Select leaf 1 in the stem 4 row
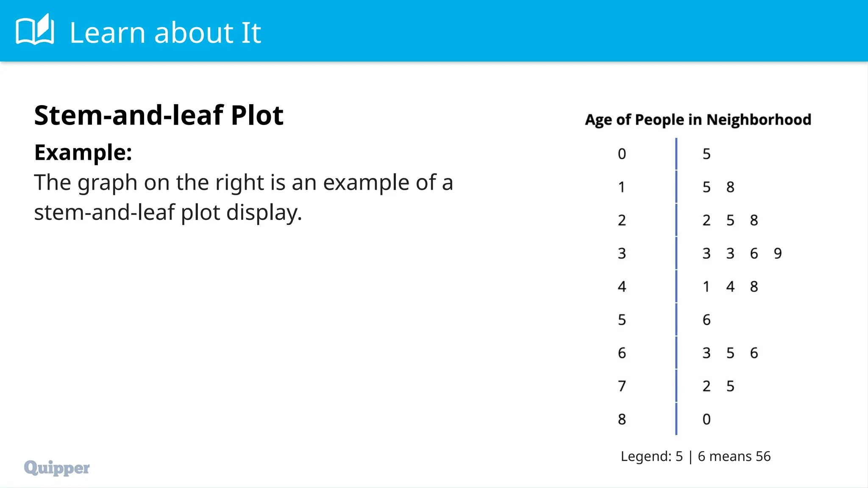Screen dimensions: 868x488 pos(707,287)
